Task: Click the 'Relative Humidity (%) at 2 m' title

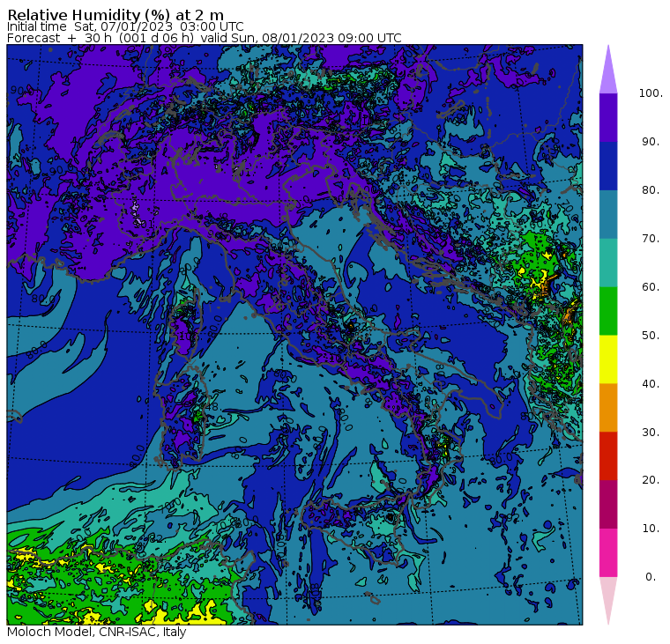Action: (115, 15)
